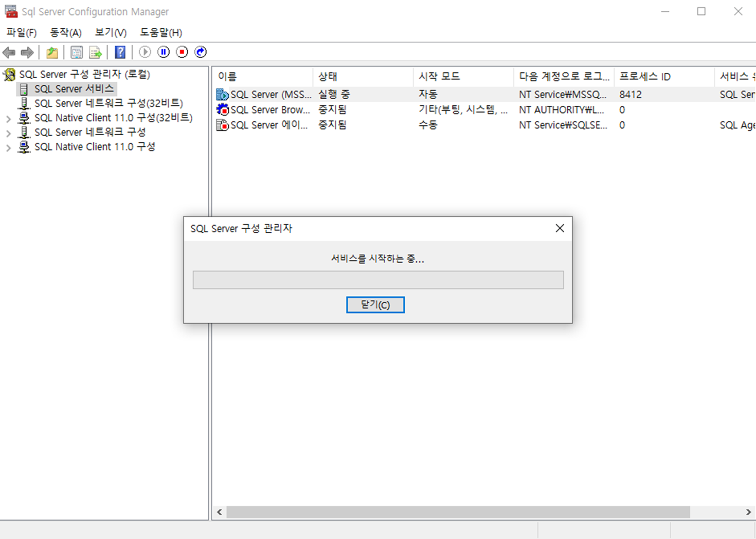Open the 파일(F) menu

(x=22, y=32)
